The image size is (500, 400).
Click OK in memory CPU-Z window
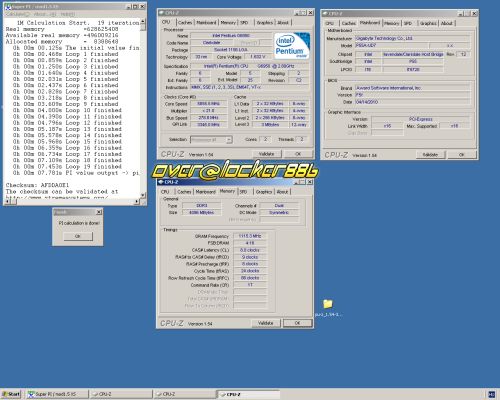click(297, 323)
